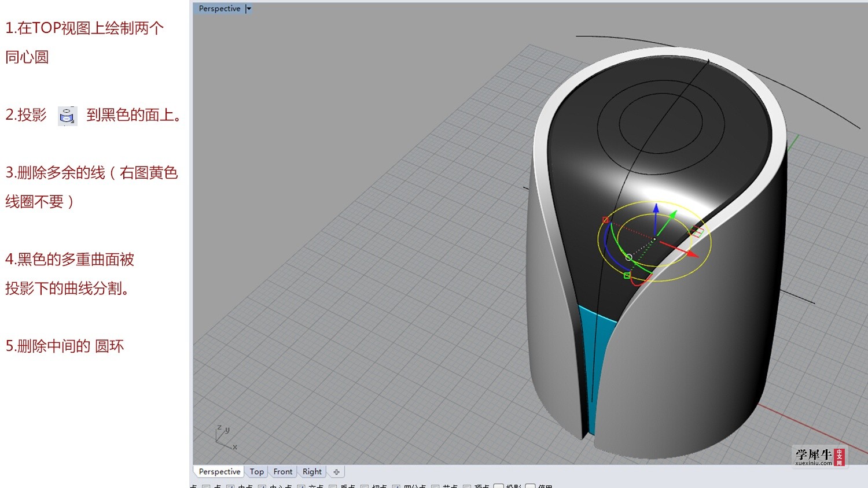Switch to the Perspective viewport tab
Viewport: 868px width, 488px height.
(x=219, y=472)
